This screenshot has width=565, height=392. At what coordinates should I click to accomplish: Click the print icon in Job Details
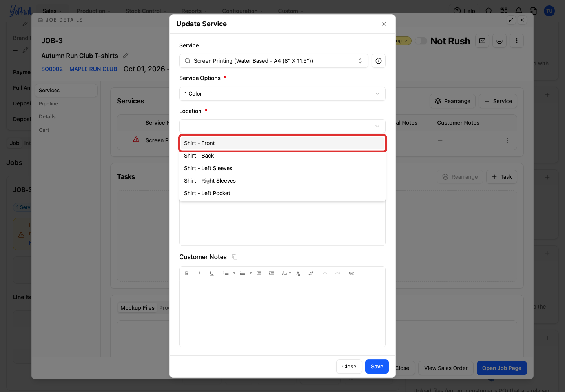[x=499, y=41]
